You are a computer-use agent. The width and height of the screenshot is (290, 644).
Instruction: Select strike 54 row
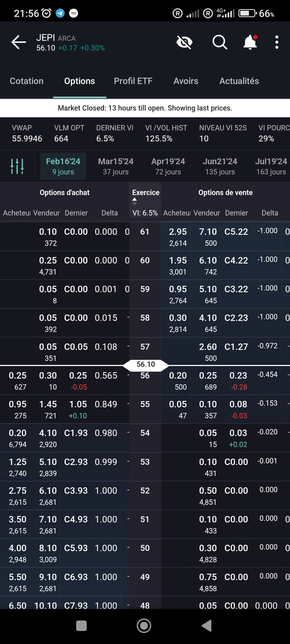click(x=145, y=438)
